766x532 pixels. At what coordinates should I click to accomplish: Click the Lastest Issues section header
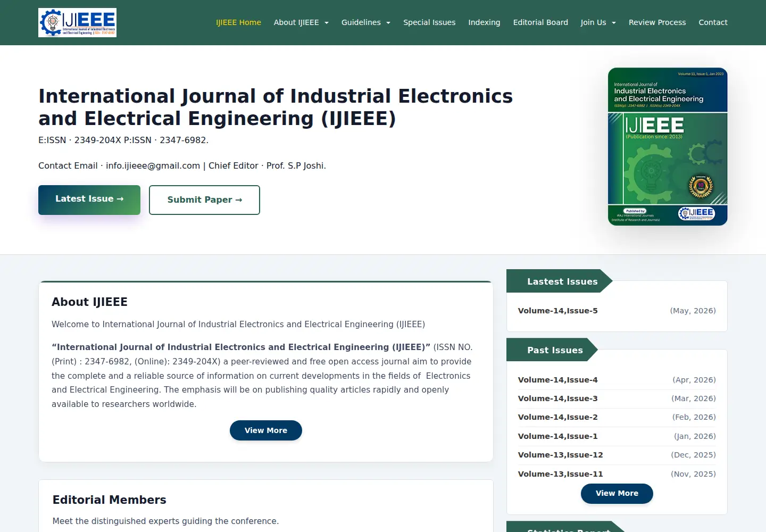(560, 281)
